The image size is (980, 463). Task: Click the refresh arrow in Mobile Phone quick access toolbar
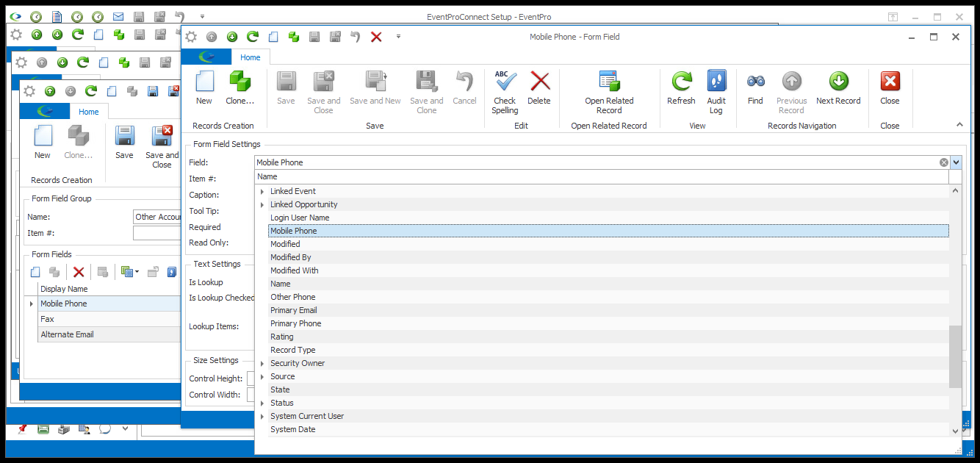pyautogui.click(x=253, y=37)
